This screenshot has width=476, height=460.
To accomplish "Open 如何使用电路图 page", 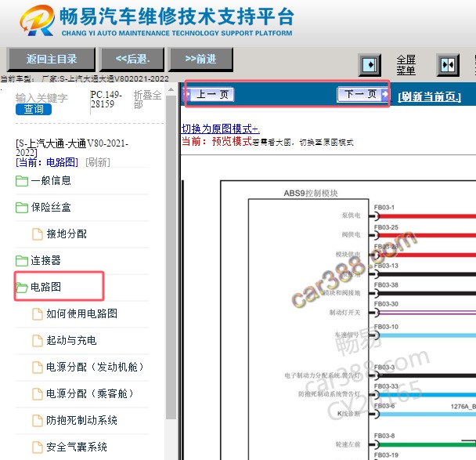I will [81, 313].
